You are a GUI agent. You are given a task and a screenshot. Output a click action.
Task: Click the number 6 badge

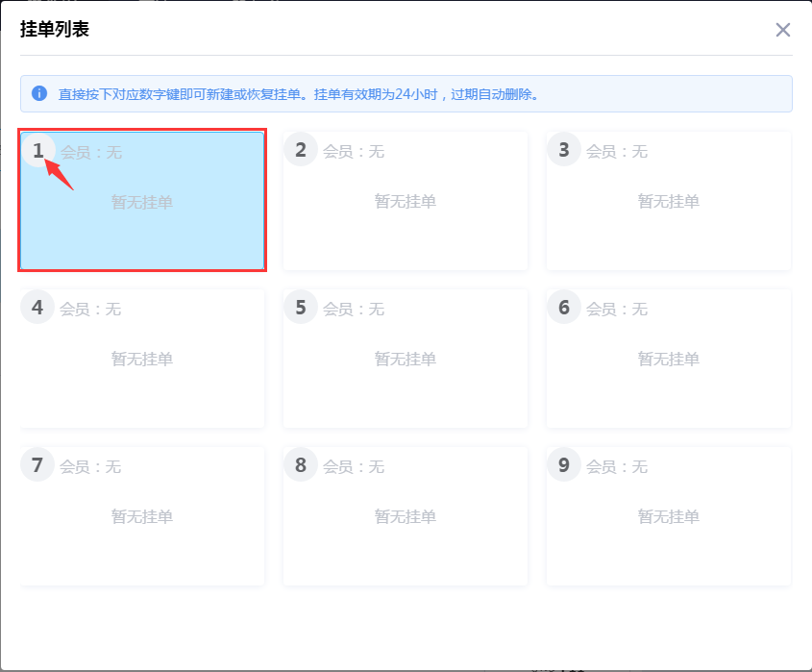563,307
